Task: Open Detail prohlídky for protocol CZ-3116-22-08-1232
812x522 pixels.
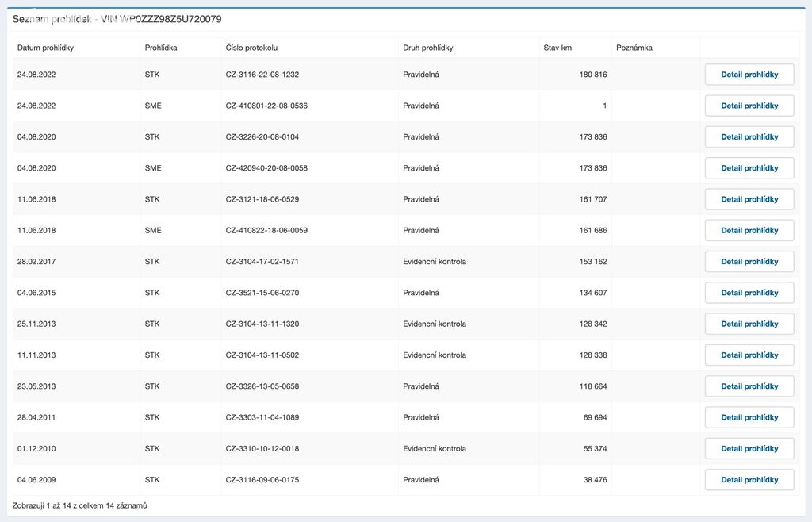Action: pos(749,75)
